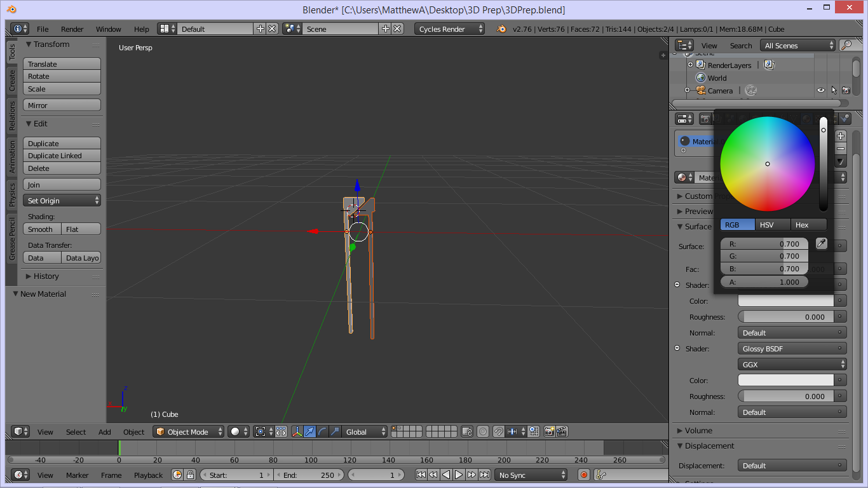This screenshot has width=868, height=488.
Task: Open the Cycles Render engine dropdown
Action: (x=450, y=29)
